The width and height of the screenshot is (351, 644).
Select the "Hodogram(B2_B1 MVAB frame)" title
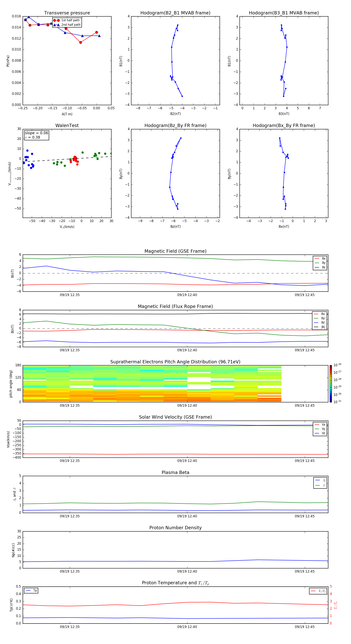(x=175, y=13)
